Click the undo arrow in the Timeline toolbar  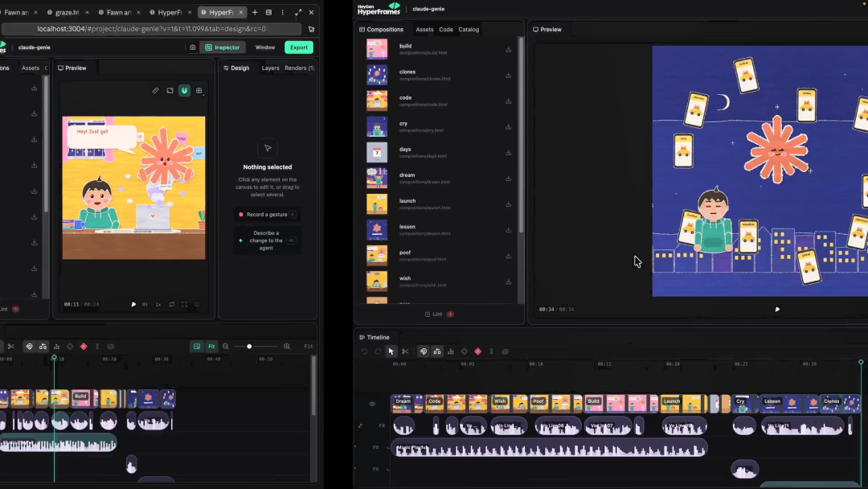(364, 351)
